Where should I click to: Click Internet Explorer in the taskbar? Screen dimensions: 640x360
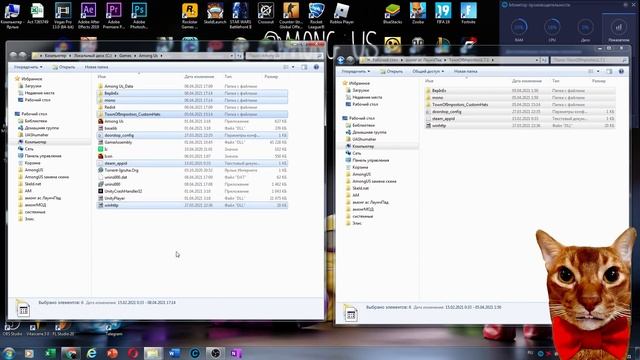pyautogui.click(x=91, y=353)
